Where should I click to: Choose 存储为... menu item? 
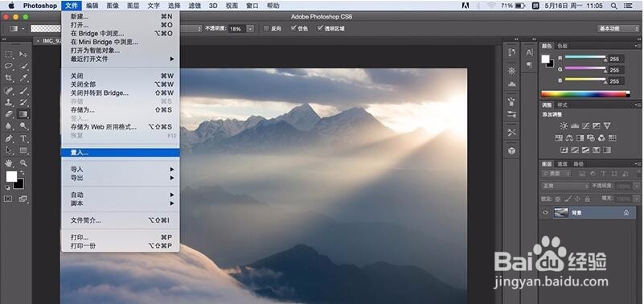pos(121,110)
